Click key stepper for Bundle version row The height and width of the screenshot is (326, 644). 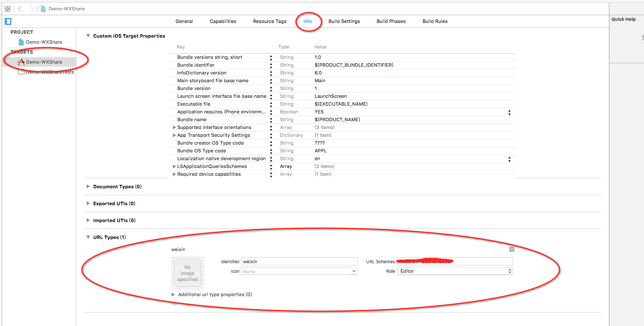tap(271, 88)
